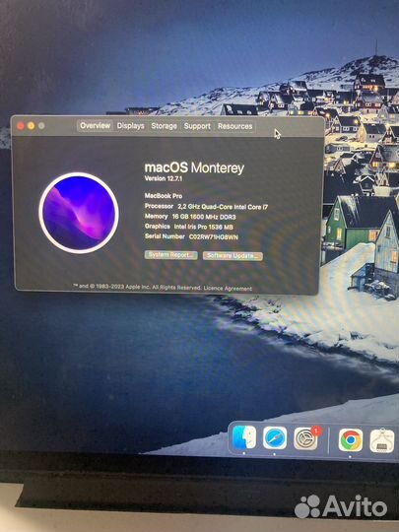Open the Storage tab
Image resolution: width=399 pixels, height=532 pixels.
click(x=164, y=126)
